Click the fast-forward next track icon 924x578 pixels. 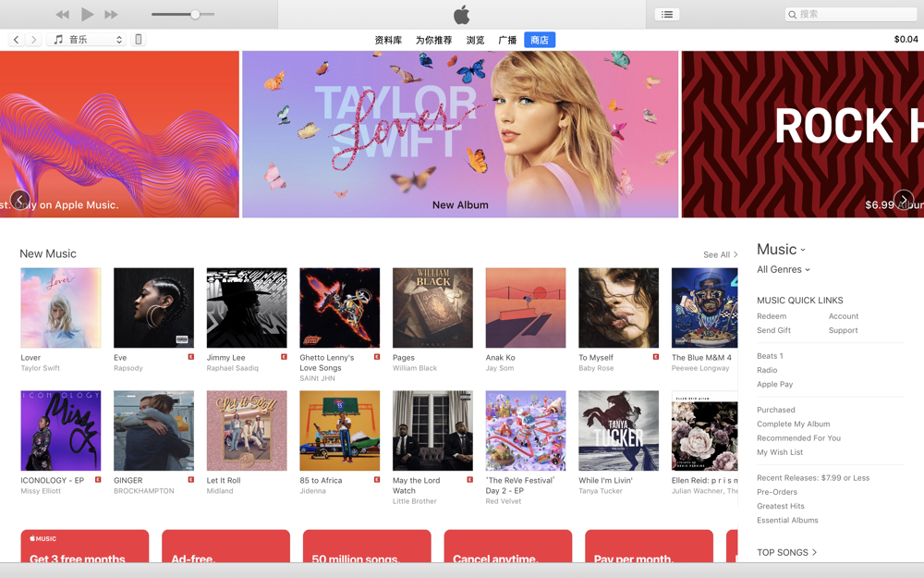click(112, 14)
